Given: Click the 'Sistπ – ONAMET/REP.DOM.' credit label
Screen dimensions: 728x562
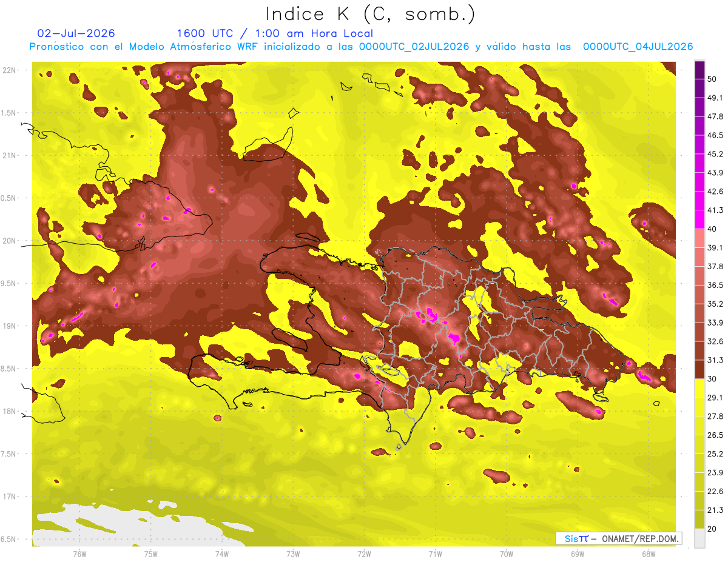Looking at the screenshot, I should [x=618, y=538].
